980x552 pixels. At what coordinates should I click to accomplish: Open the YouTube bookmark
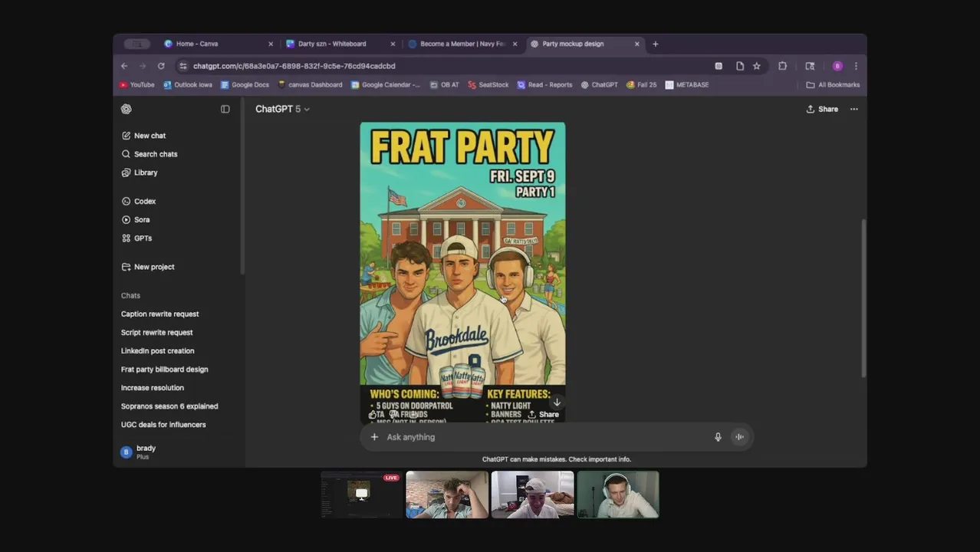coord(136,85)
